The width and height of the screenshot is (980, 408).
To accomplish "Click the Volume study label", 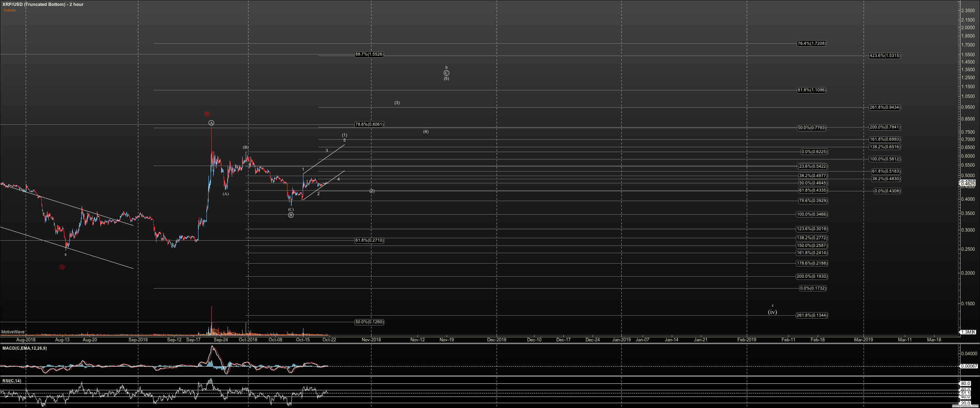I will coord(10,10).
